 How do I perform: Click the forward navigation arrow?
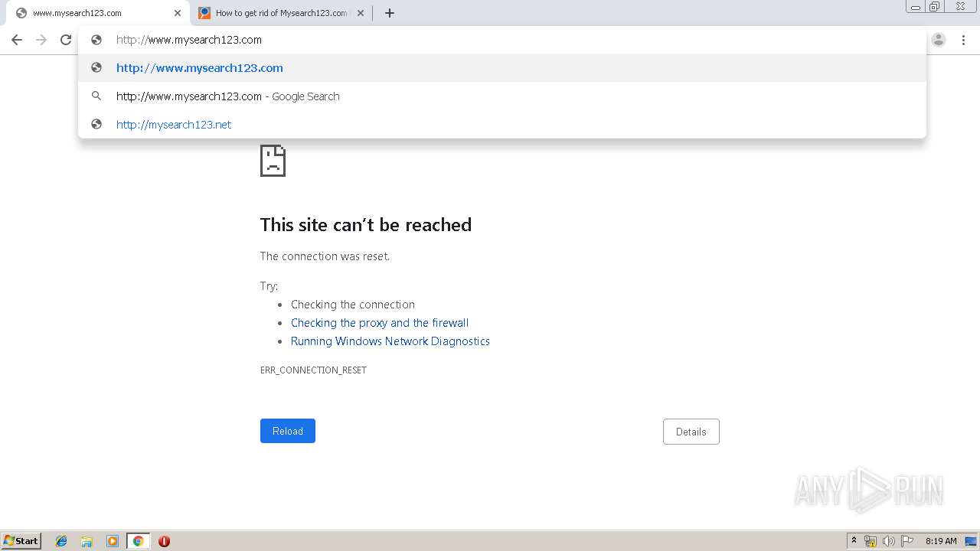click(x=41, y=40)
